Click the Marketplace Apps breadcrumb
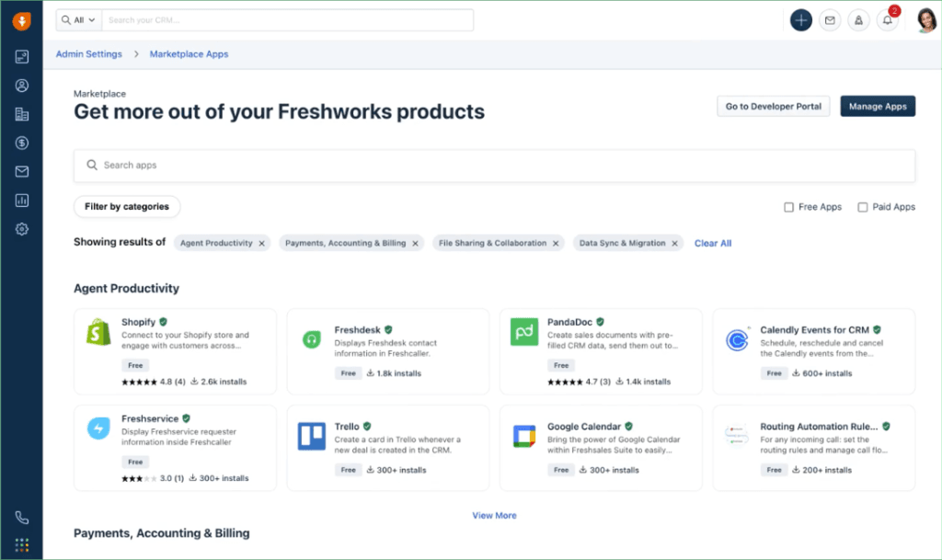942x560 pixels. pyautogui.click(x=189, y=54)
